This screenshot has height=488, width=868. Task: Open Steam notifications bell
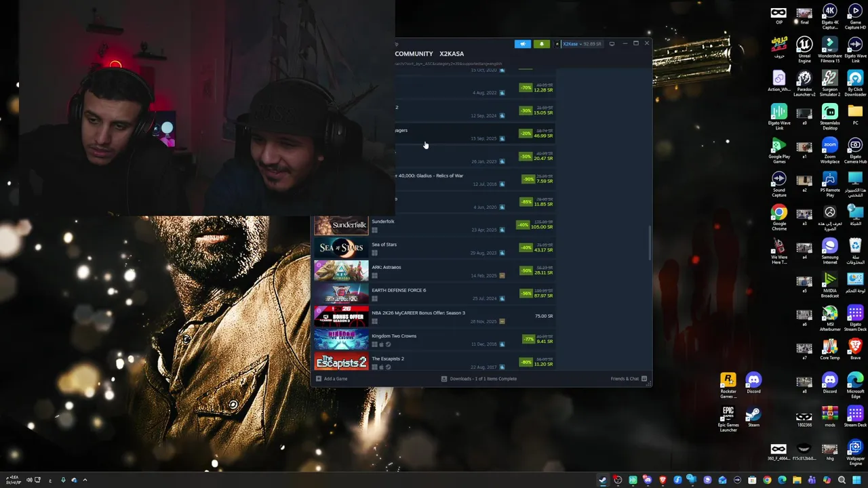coord(541,44)
